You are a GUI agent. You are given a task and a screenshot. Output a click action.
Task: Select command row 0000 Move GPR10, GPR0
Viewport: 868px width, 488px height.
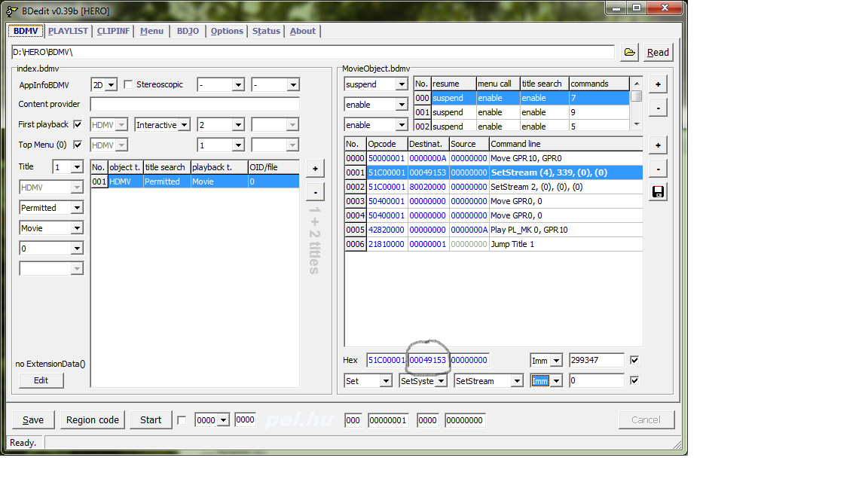494,158
